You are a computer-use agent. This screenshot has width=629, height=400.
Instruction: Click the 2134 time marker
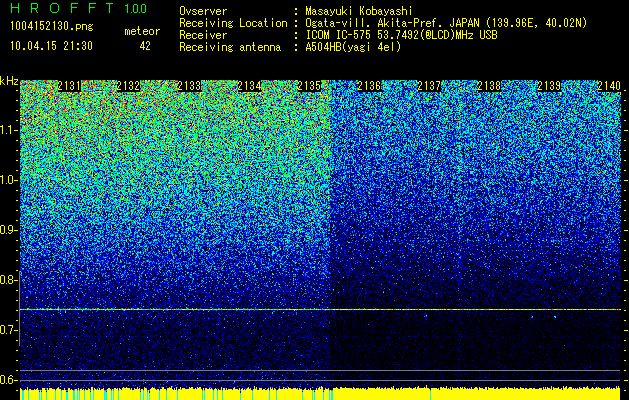click(x=249, y=86)
